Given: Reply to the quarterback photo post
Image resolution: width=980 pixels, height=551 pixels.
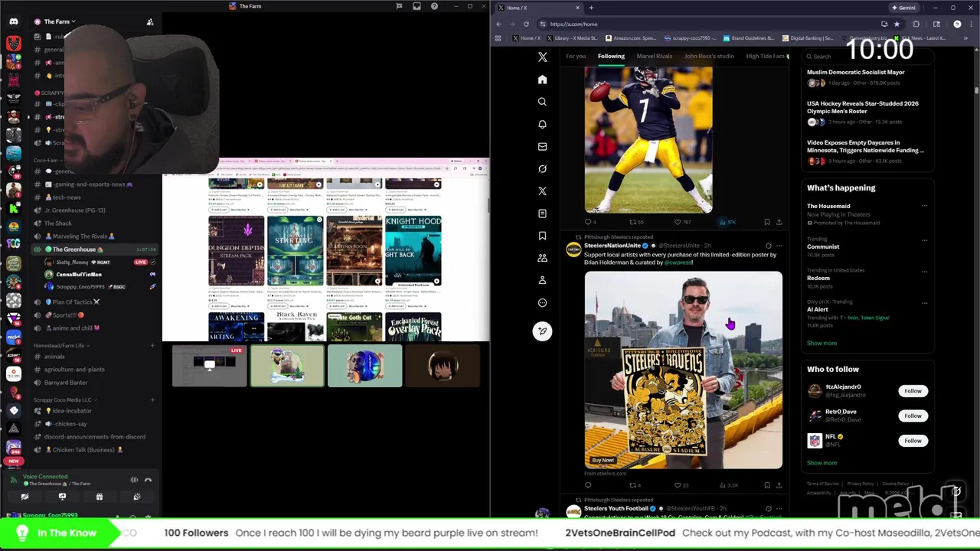Looking at the screenshot, I should [589, 223].
